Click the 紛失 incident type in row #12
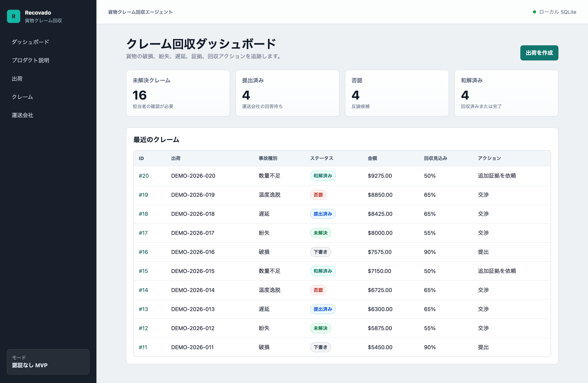The height and width of the screenshot is (383, 588). (264, 328)
